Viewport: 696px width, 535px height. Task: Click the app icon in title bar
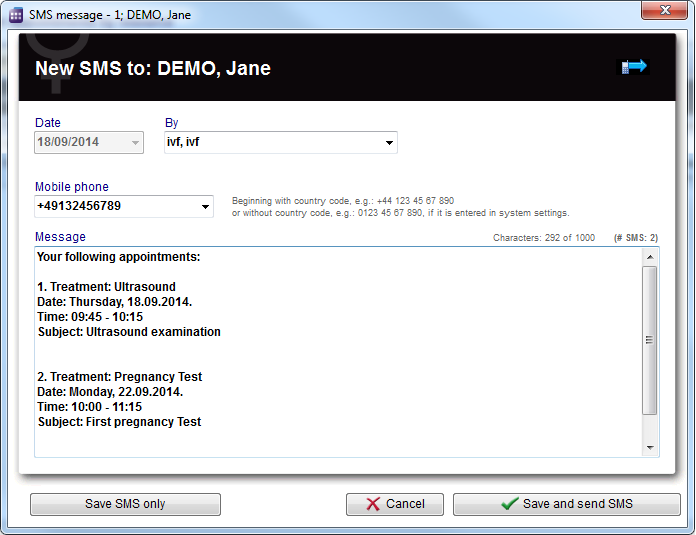tap(16, 15)
